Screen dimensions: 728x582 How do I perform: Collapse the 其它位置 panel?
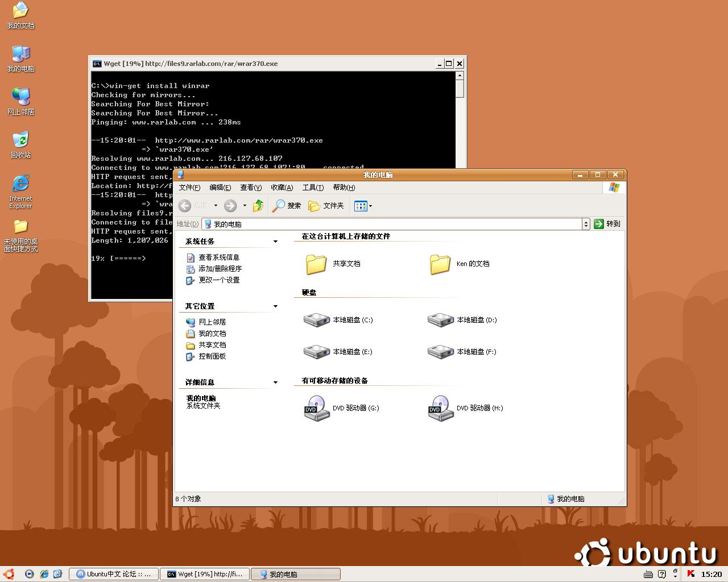[275, 306]
